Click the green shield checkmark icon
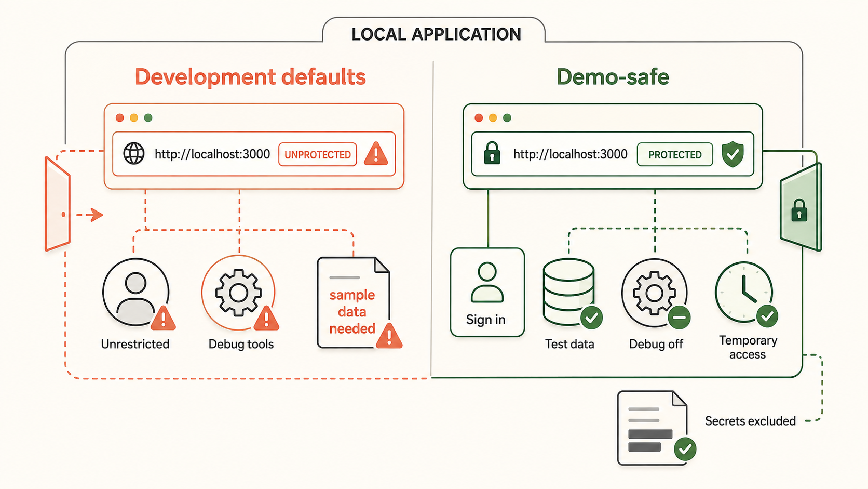868x489 pixels. pyautogui.click(x=733, y=154)
